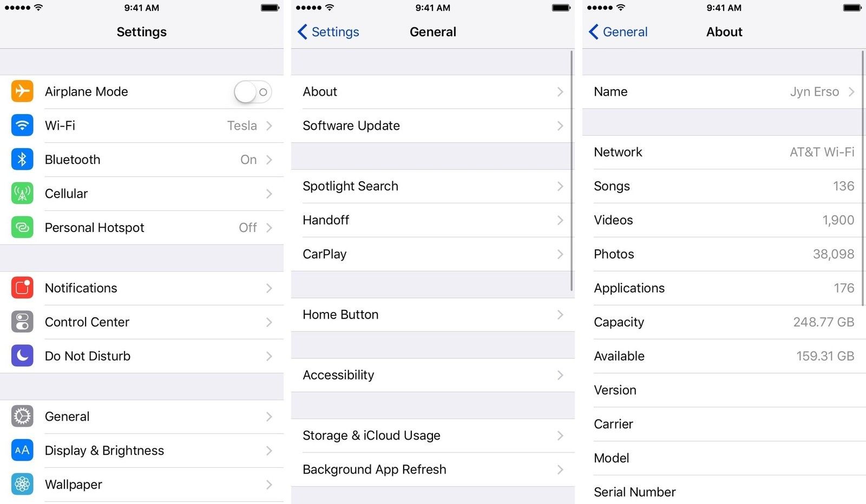866x504 pixels.
Task: Tap the Videos count 1,900
Action: tap(838, 220)
